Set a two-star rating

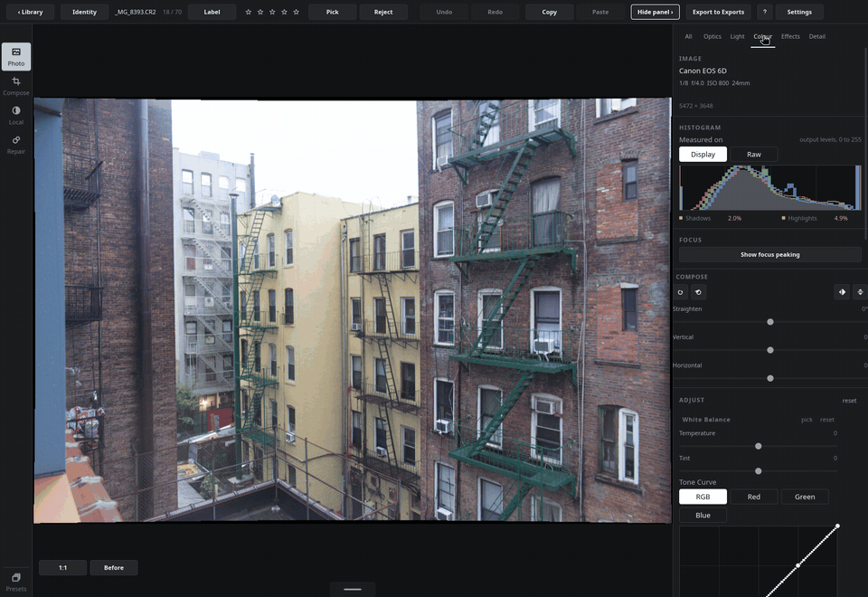click(x=260, y=12)
